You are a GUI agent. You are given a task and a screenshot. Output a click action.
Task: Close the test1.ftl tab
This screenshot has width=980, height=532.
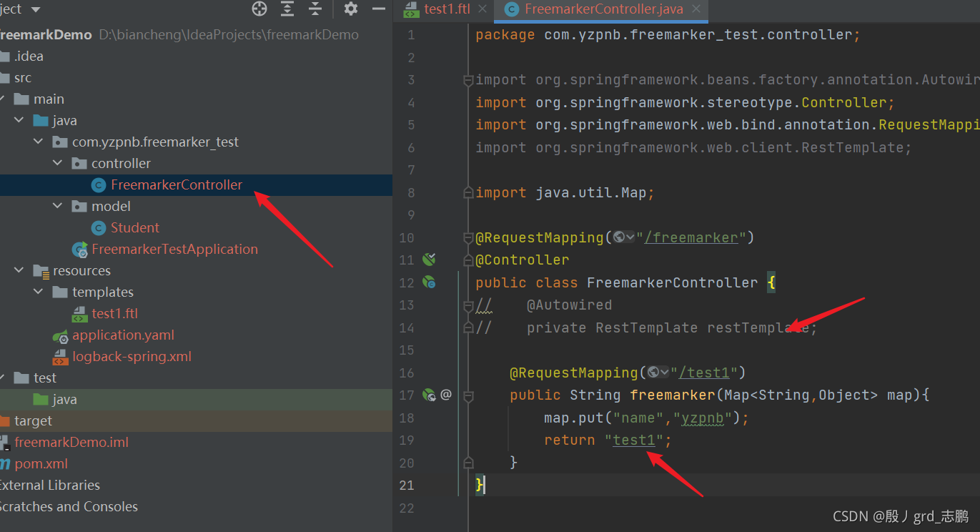click(482, 9)
